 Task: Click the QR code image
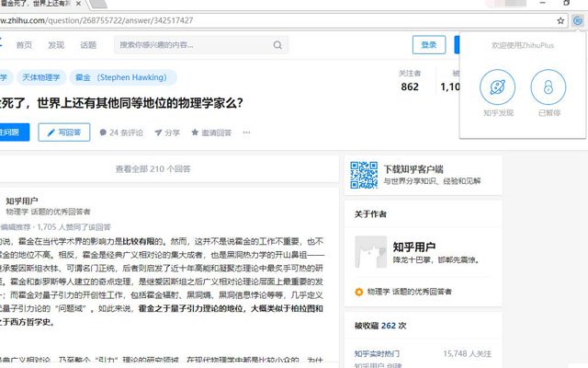pyautogui.click(x=364, y=175)
